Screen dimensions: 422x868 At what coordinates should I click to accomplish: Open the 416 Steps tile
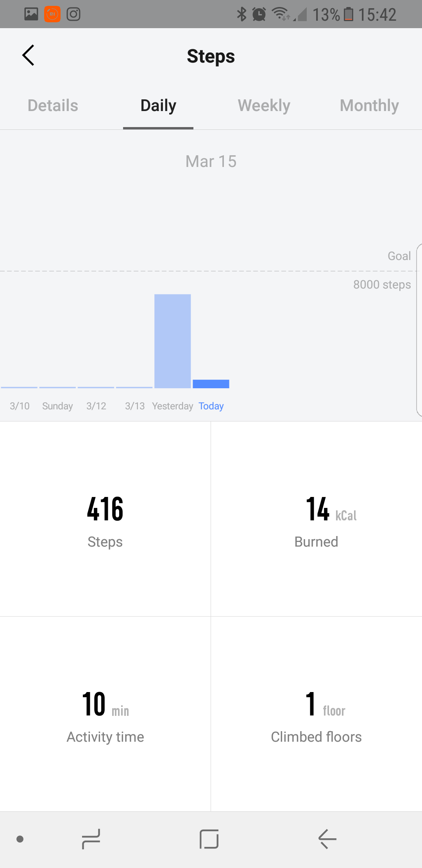click(105, 519)
